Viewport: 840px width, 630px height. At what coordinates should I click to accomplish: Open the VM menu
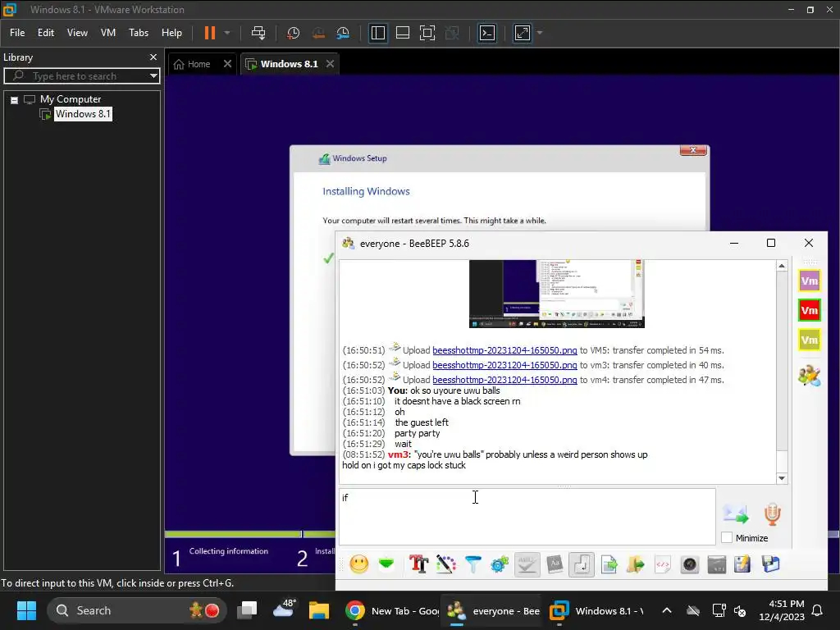point(108,33)
